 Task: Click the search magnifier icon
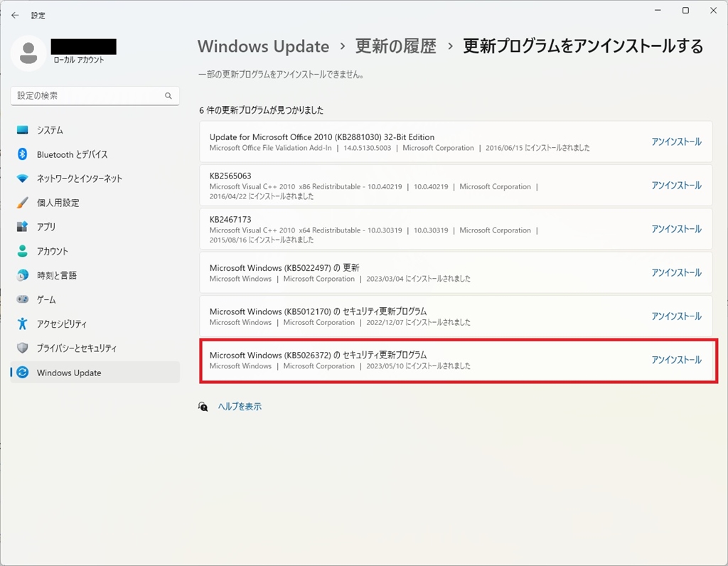tap(168, 96)
